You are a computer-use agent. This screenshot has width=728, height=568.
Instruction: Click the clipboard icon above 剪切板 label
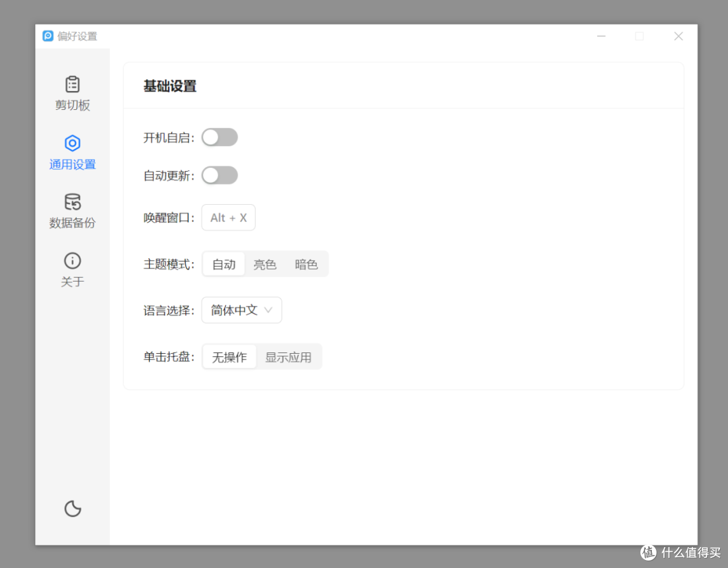coord(72,85)
